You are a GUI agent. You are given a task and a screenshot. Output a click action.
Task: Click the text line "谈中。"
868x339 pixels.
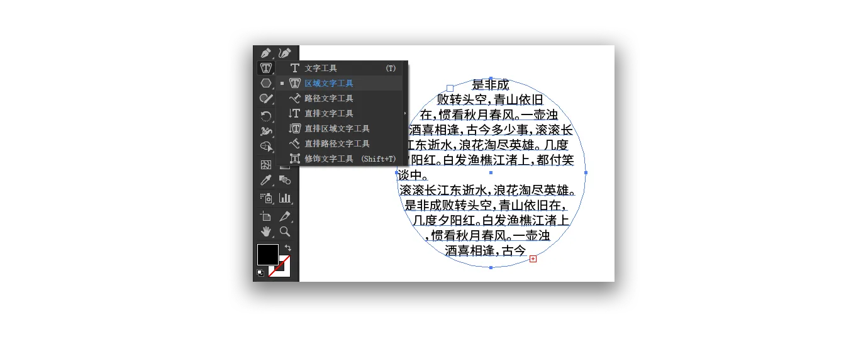(x=413, y=175)
